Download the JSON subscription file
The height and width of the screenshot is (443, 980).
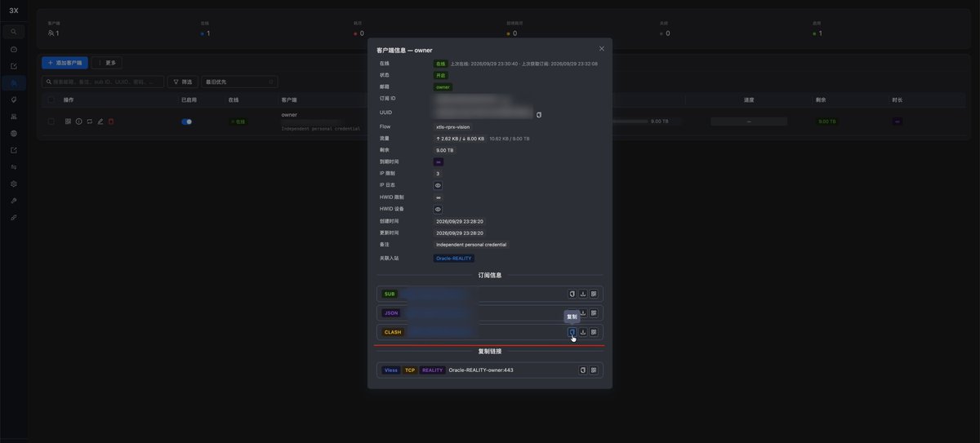click(583, 312)
